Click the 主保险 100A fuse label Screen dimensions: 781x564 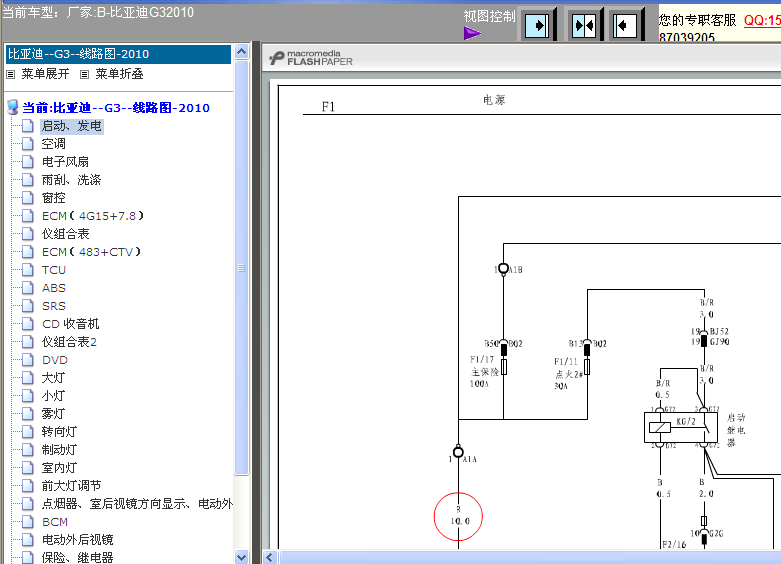click(x=484, y=371)
